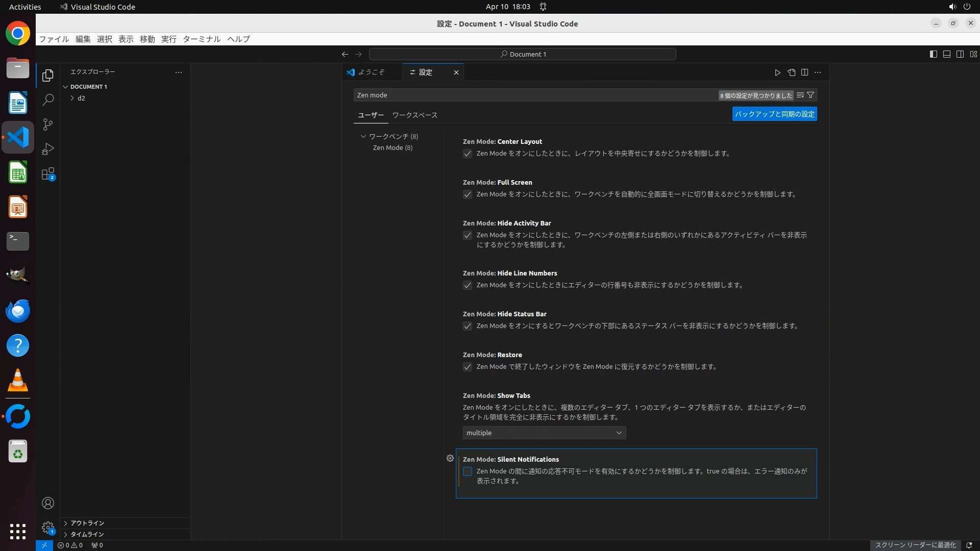Switch to the ワークスペース settings tab

tap(414, 115)
